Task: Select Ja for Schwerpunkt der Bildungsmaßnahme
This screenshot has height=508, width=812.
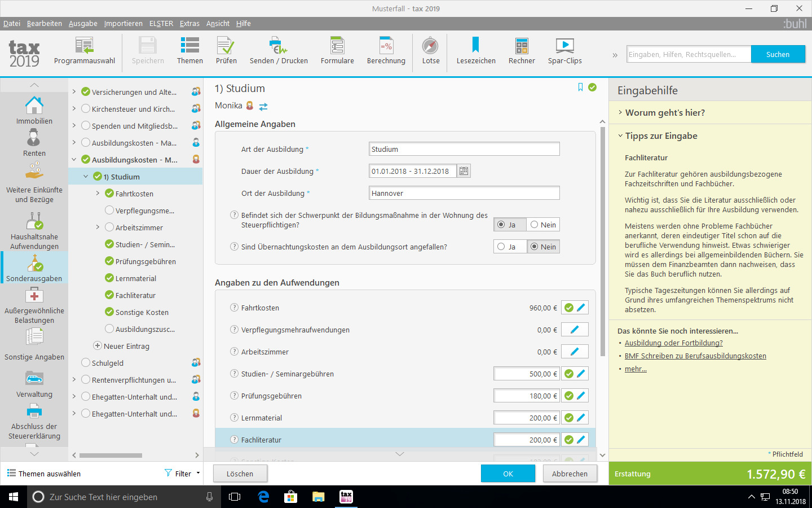Action: (509, 225)
